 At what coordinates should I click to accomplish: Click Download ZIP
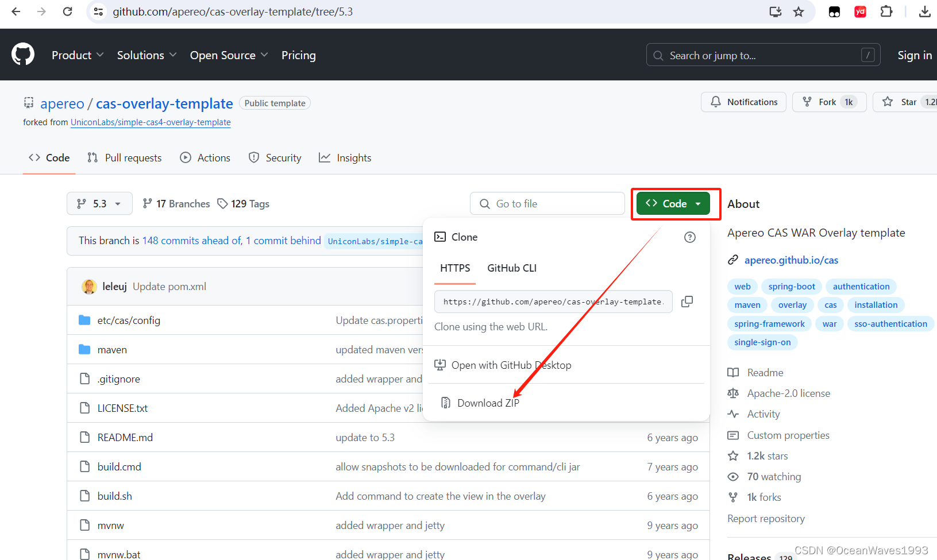[x=488, y=403]
